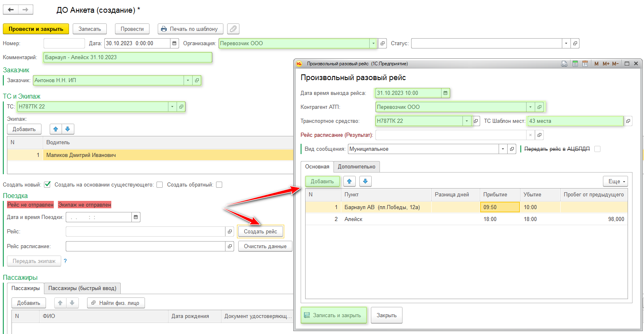Viewport: 644px width, 334px height.
Task: Enable Создать на основании существующего checkbox
Action: tap(159, 184)
